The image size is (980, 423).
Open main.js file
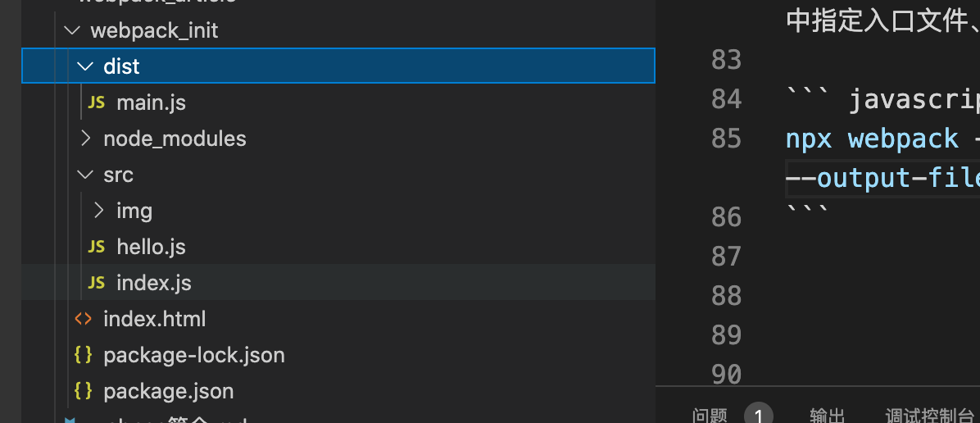(152, 102)
